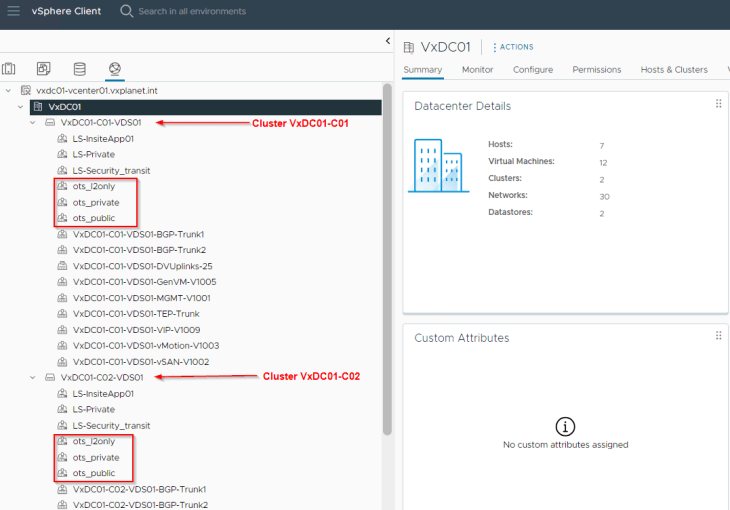Select VxDC01-C01-VDS01-vMotion-V1003 portgroup
730x510 pixels.
[146, 346]
